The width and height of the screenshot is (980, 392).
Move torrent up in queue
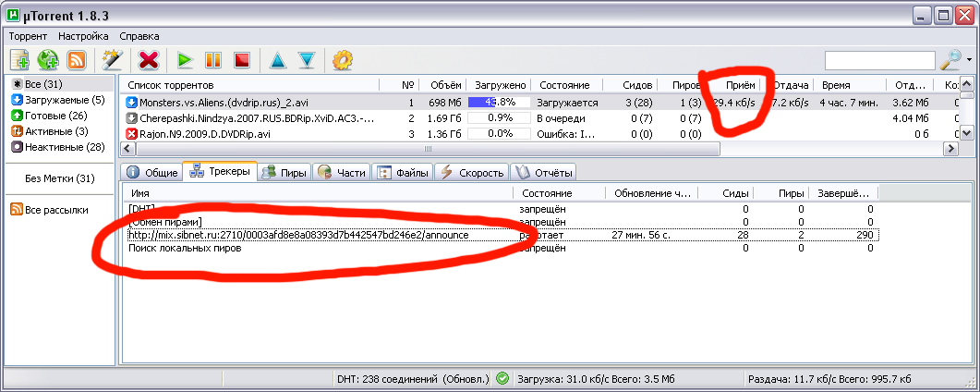tap(277, 60)
